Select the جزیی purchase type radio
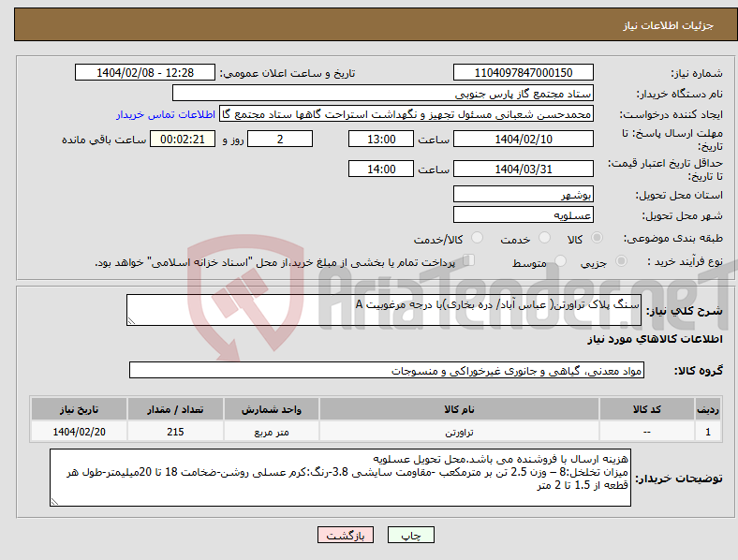This screenshot has width=738, height=560. click(621, 260)
